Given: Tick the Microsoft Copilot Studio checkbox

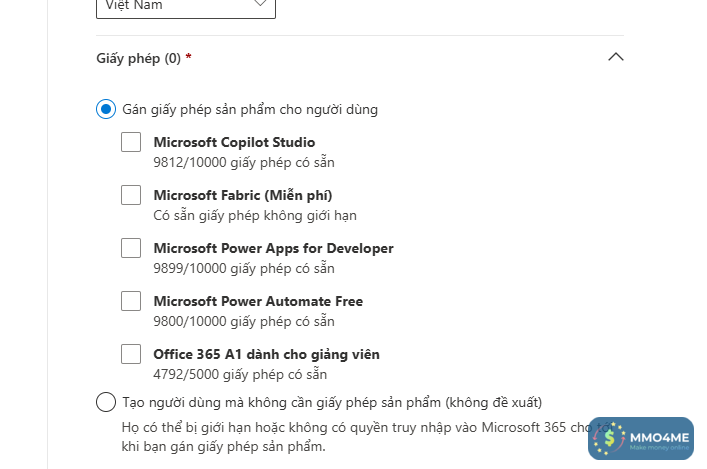Looking at the screenshot, I should click(x=131, y=143).
